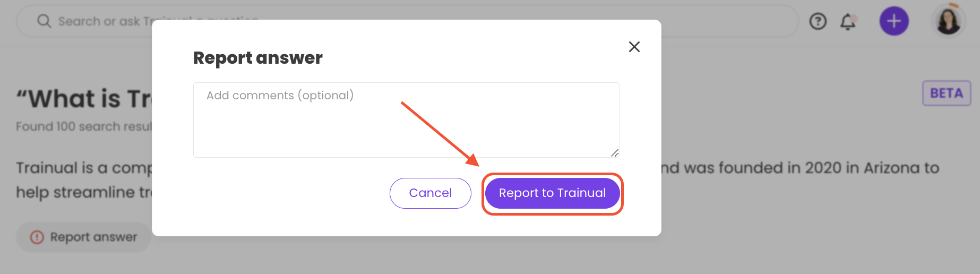This screenshot has width=980, height=274.
Task: Click the exclamation icon beside Report answer
Action: coord(37,237)
